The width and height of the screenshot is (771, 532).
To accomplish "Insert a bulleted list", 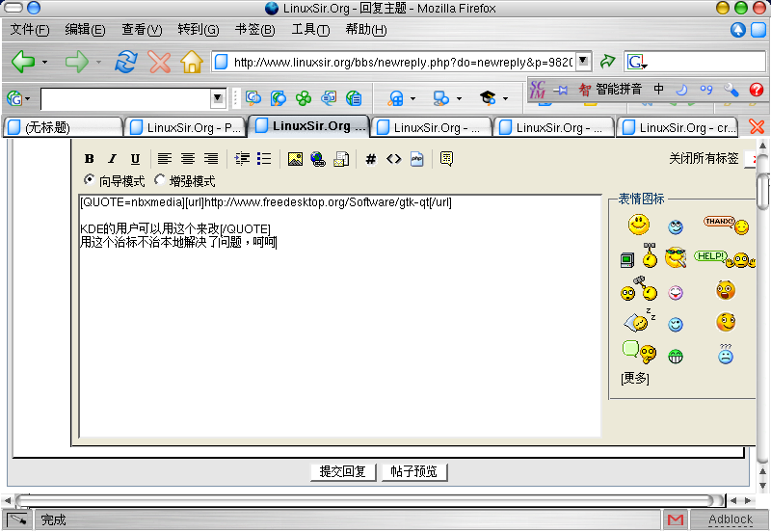I will [x=264, y=159].
